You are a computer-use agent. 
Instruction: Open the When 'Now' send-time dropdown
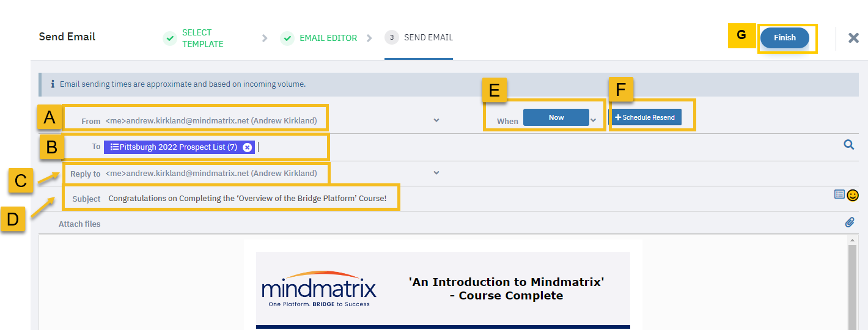556,117
